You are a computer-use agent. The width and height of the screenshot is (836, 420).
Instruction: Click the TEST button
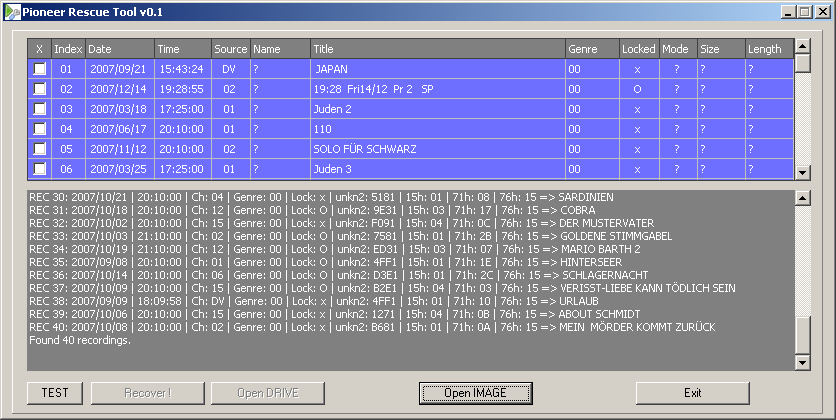55,393
